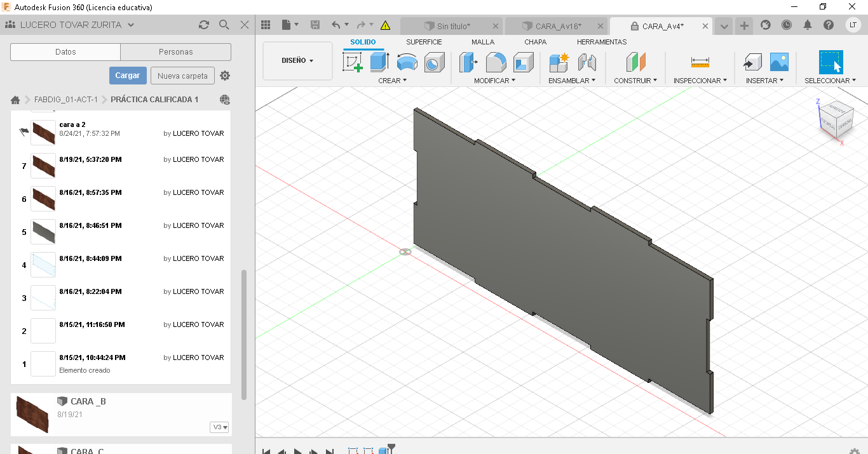This screenshot has height=454, width=868.
Task: Select the Measure tool
Action: tap(700, 62)
